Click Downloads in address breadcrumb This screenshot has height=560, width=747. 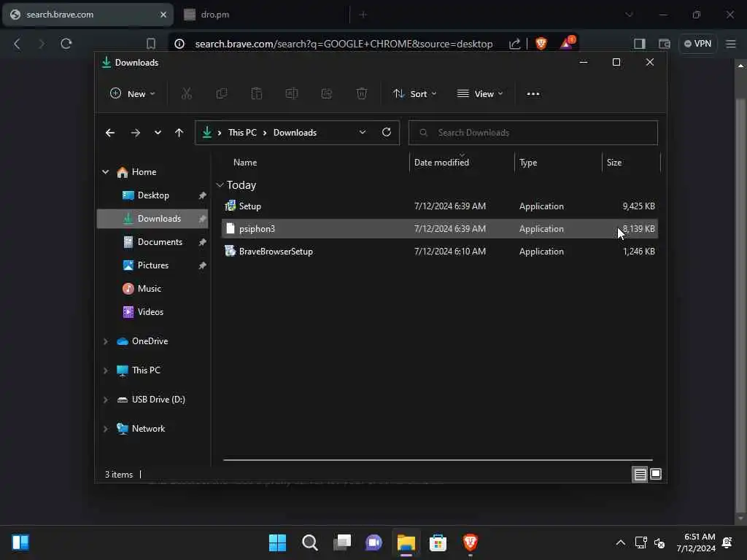(x=295, y=133)
